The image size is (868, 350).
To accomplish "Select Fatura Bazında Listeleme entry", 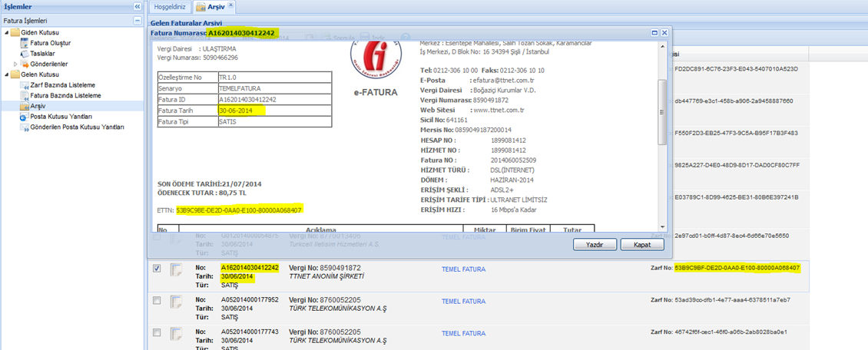I will tap(65, 96).
